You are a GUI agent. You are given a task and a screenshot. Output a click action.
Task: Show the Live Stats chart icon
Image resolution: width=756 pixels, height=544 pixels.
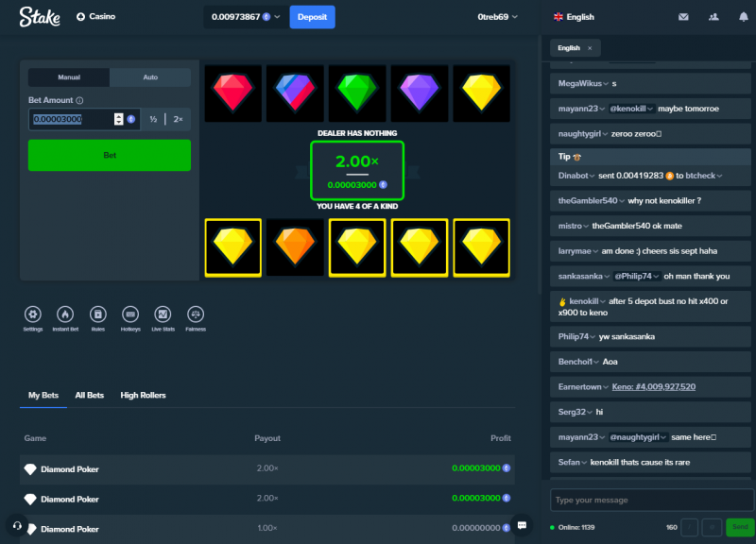(163, 314)
